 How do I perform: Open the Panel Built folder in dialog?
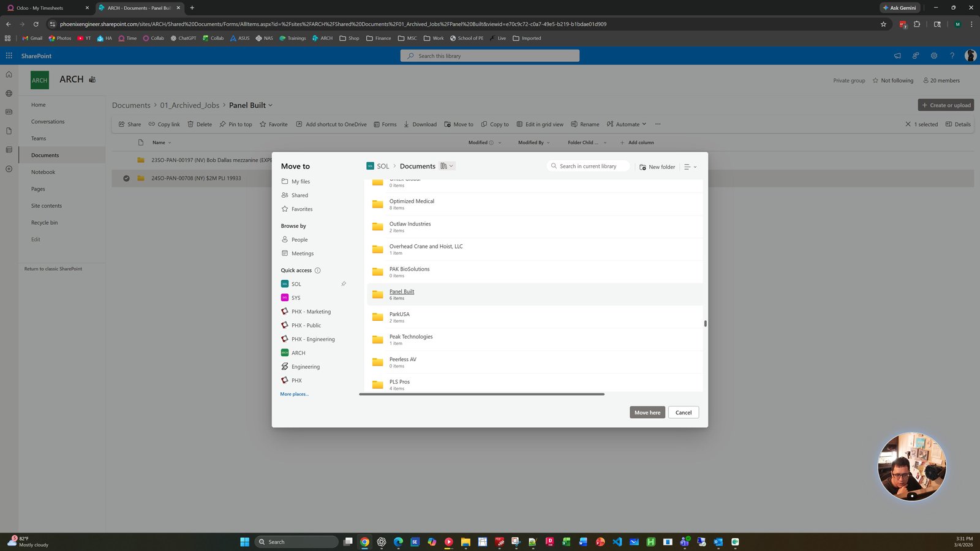click(402, 291)
